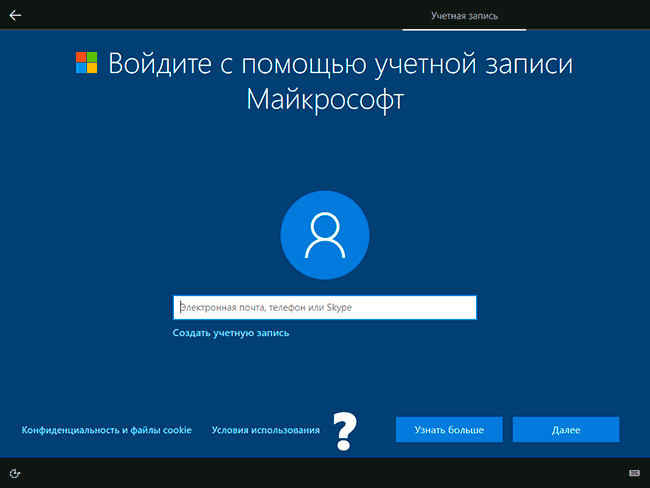Image resolution: width=650 pixels, height=488 pixels.
Task: Open the on-screen keyboard icon
Action: pos(634,473)
